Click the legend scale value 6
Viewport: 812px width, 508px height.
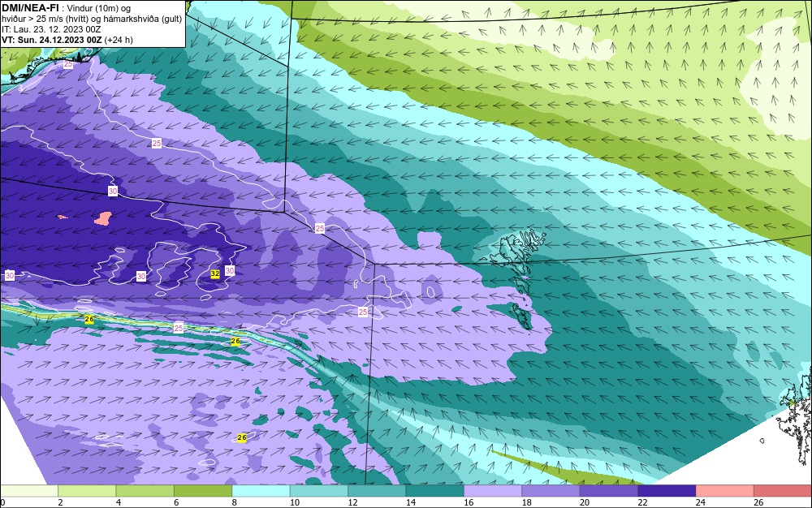pyautogui.click(x=176, y=502)
